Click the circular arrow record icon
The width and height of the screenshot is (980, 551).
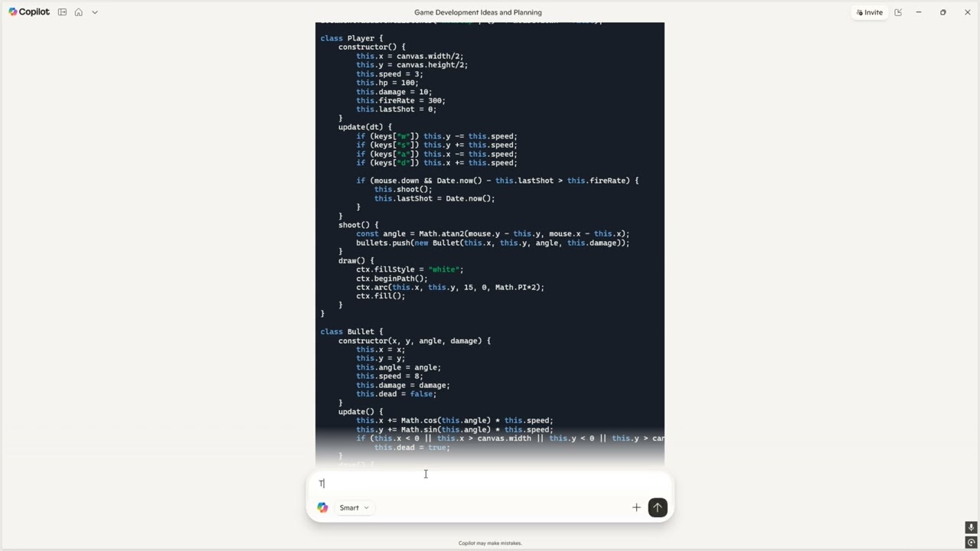(971, 543)
